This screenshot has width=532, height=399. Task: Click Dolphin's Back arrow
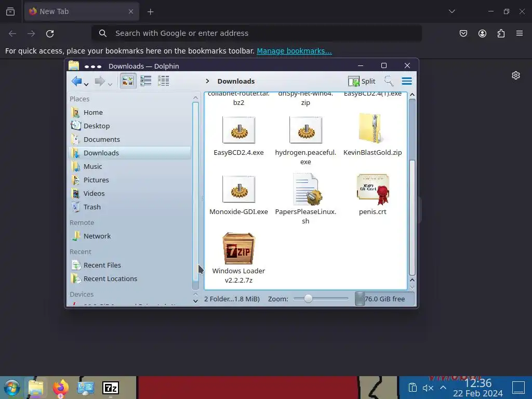tap(77, 81)
